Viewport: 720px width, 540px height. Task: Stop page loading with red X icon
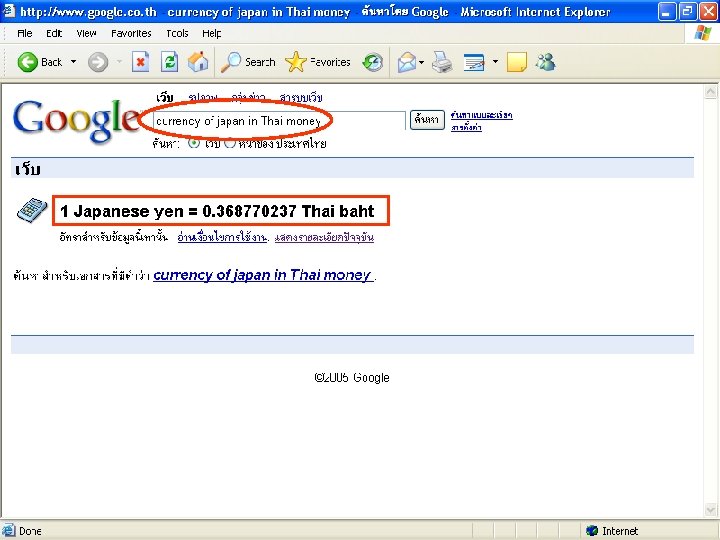point(141,62)
